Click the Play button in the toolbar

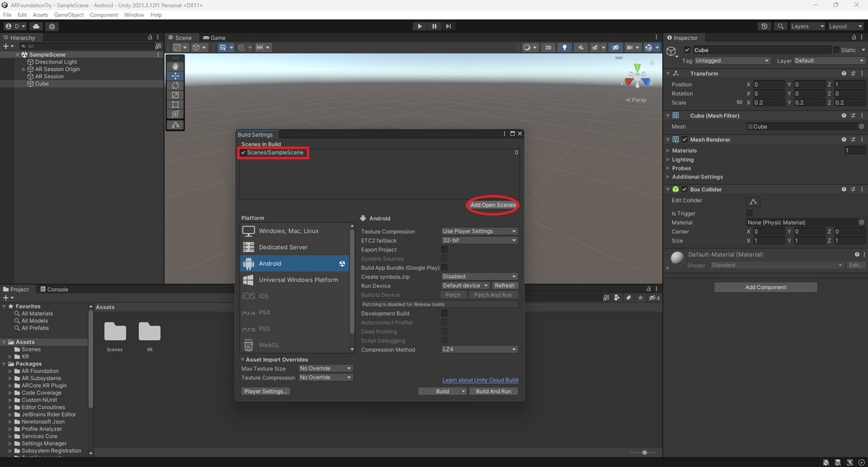(x=420, y=26)
